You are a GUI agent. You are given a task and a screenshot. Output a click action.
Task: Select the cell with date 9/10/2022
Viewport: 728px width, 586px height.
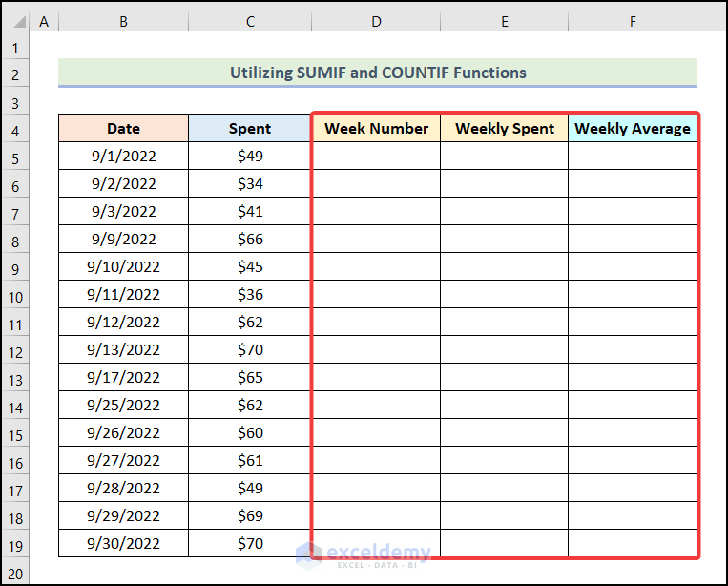coord(123,266)
